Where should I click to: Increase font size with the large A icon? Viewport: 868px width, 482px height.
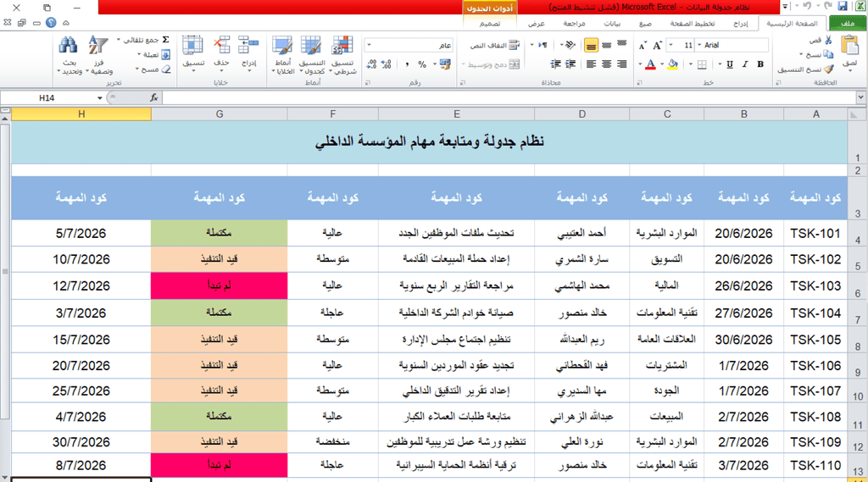click(657, 46)
